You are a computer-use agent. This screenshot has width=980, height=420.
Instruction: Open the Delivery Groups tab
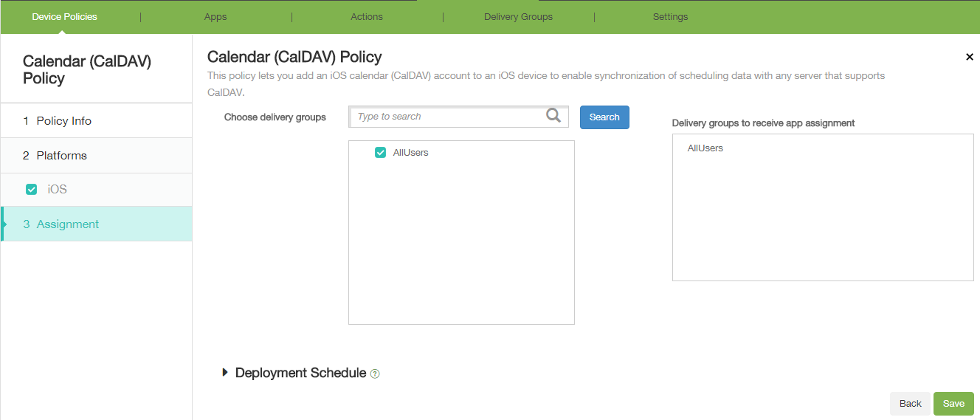coord(518,16)
